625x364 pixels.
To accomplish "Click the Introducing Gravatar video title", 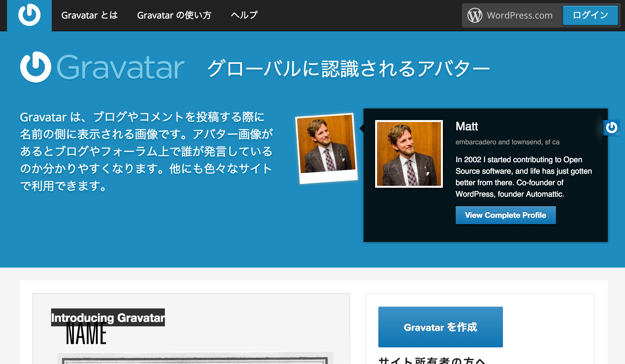I will [108, 318].
